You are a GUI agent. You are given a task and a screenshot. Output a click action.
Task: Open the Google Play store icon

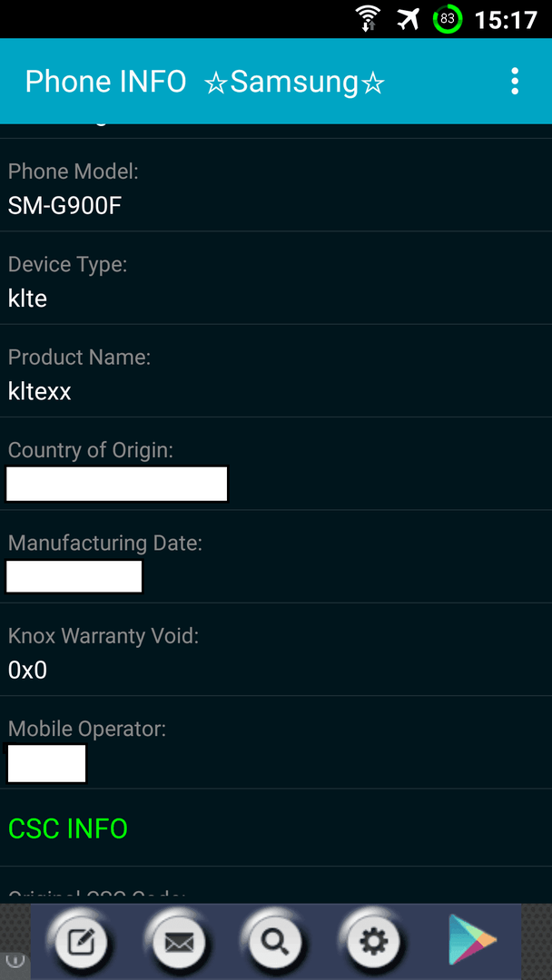pos(472,939)
